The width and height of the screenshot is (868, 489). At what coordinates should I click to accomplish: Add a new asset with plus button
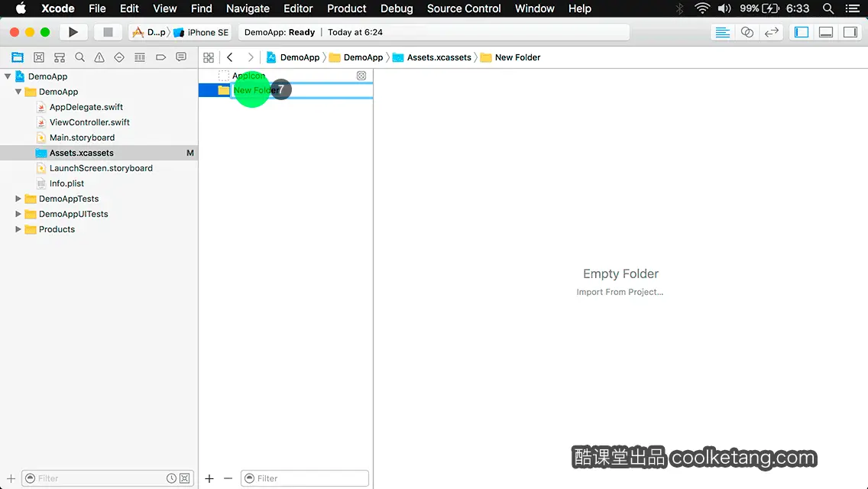click(x=209, y=478)
